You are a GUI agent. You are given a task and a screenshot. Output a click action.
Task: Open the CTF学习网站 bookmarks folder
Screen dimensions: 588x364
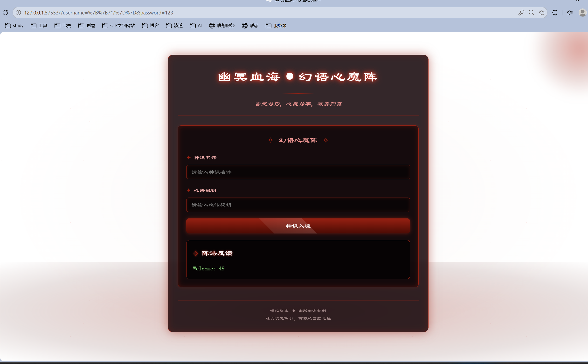[x=118, y=26]
